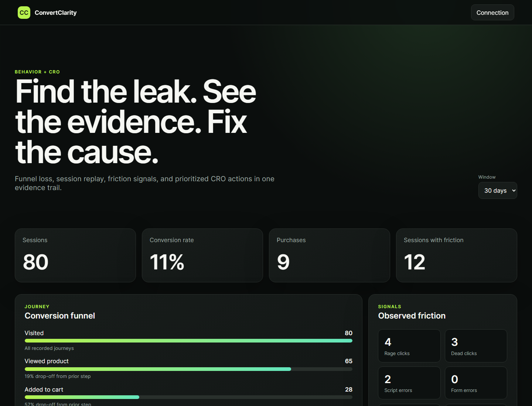Image resolution: width=532 pixels, height=406 pixels.
Task: Click the SIGNALS section label
Action: click(390, 307)
